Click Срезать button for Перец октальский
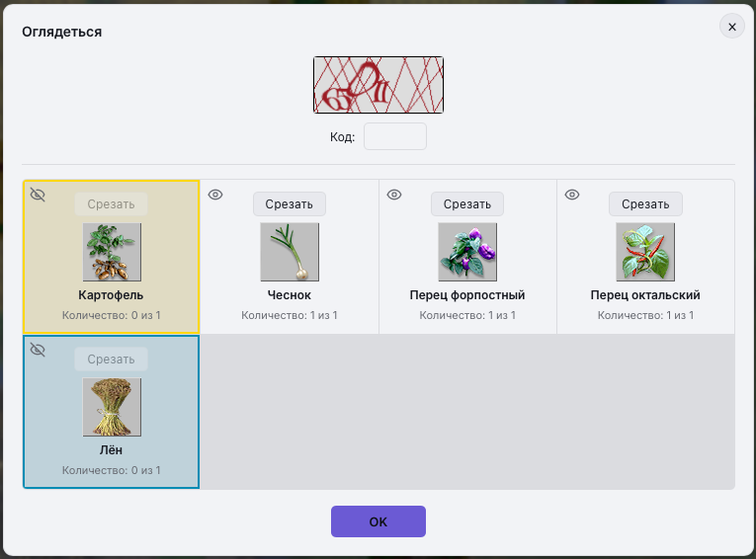This screenshot has height=559, width=756. tap(645, 204)
